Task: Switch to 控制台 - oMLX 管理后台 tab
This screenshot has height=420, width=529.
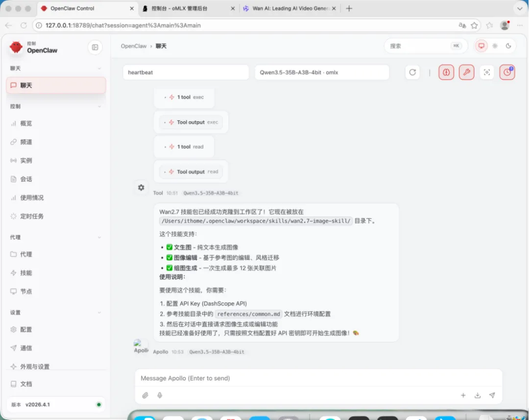Action: 189,8
